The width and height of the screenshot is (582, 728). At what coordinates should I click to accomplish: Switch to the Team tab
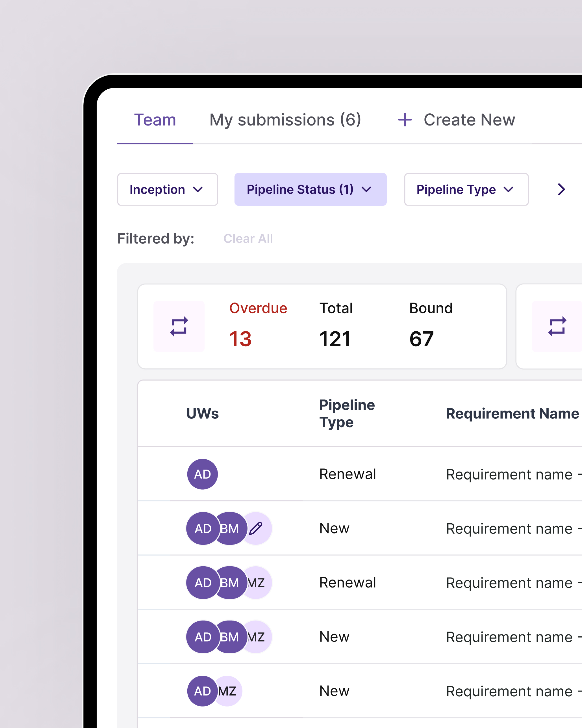(155, 120)
